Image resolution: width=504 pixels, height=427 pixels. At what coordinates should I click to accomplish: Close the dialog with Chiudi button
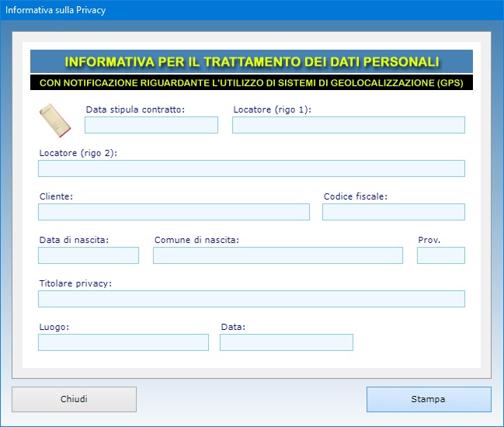click(x=75, y=399)
